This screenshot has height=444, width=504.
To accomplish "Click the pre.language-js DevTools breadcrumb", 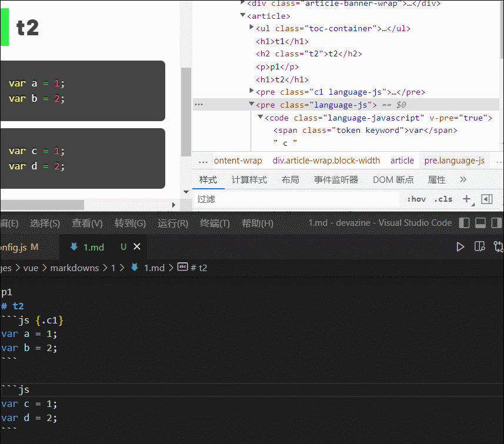I will 454,161.
